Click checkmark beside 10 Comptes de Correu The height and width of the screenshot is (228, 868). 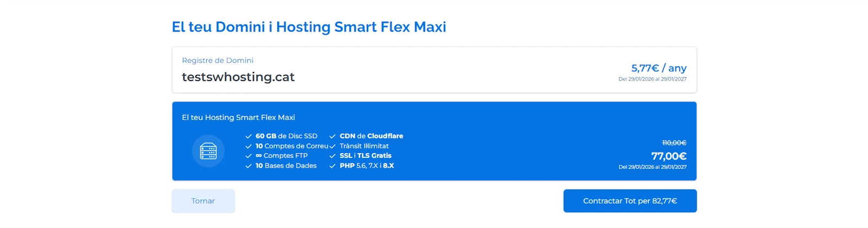pos(248,146)
